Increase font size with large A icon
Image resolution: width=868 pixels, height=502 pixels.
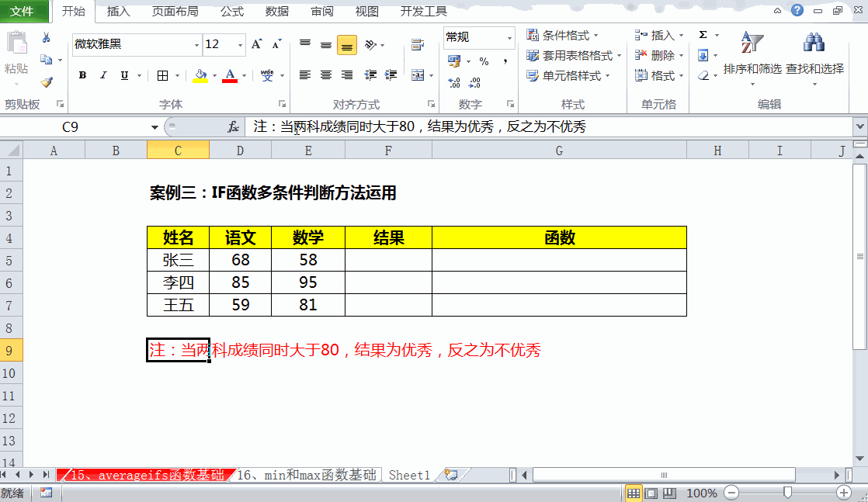coord(256,44)
